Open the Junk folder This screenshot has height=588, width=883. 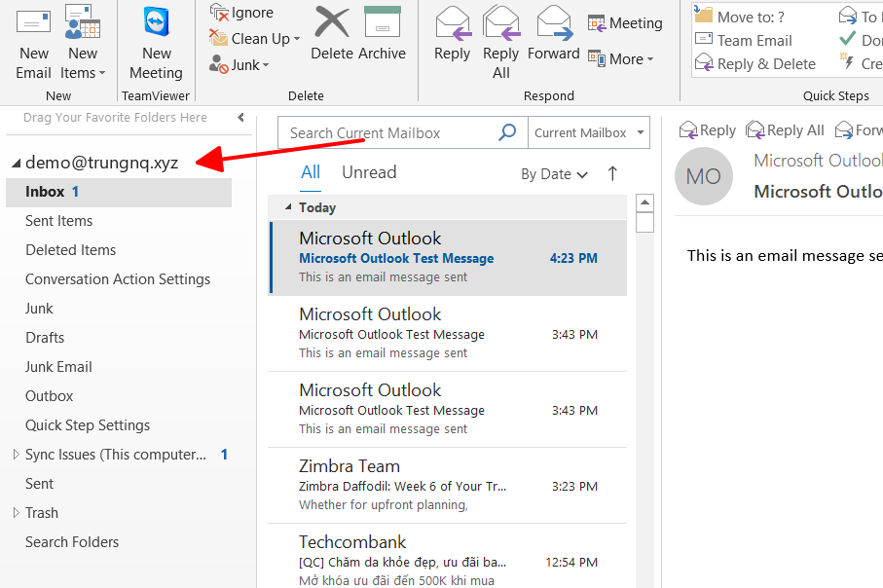tap(39, 309)
